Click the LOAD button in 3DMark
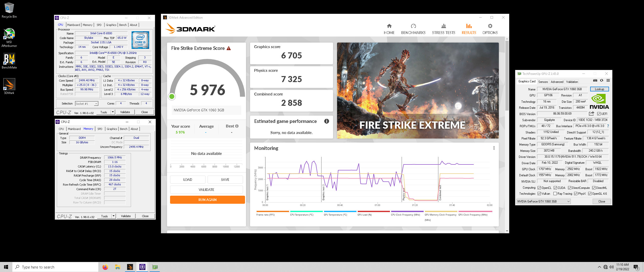644x272 pixels. (188, 180)
